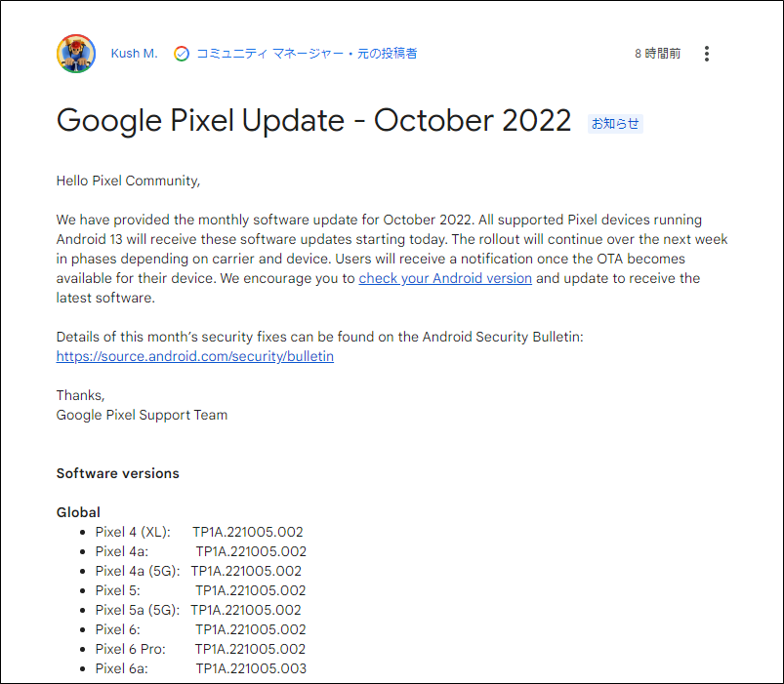Click the Global section heading
784x684 pixels.
pos(78,512)
